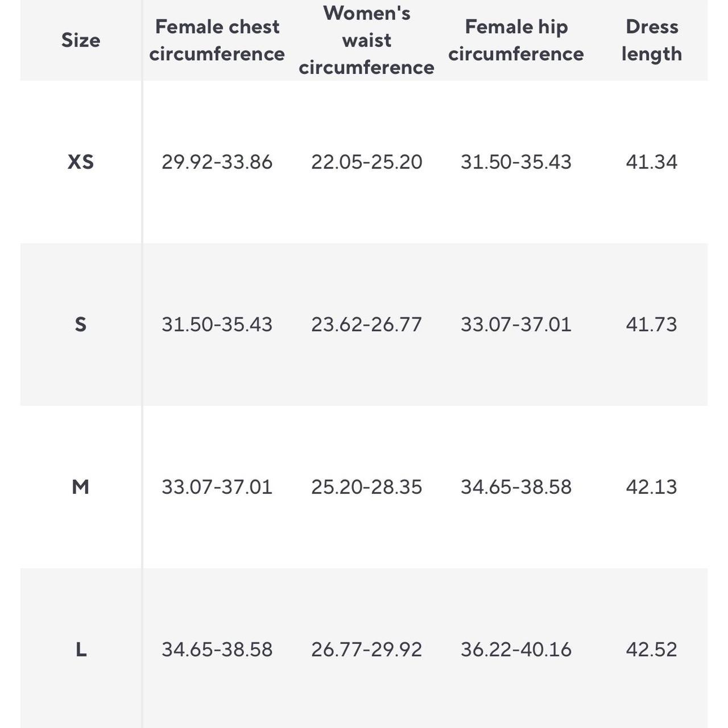Click the Women's waist circumference header
Image resolution: width=728 pixels, height=728 pixels.
[366, 40]
